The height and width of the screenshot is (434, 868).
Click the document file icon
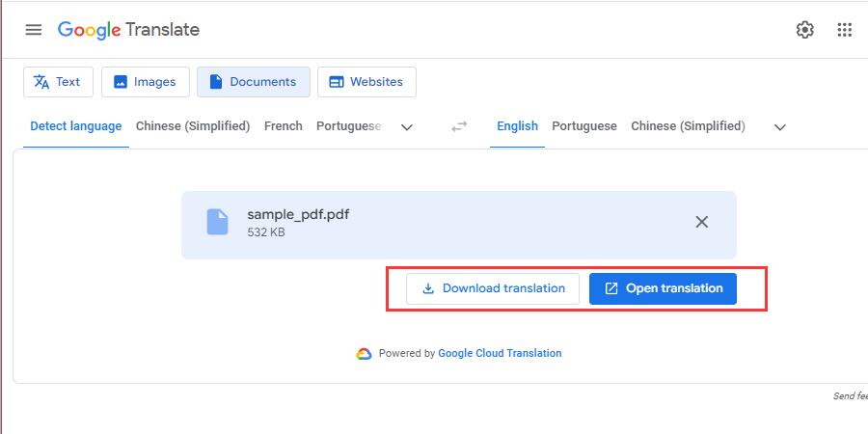pos(217,222)
